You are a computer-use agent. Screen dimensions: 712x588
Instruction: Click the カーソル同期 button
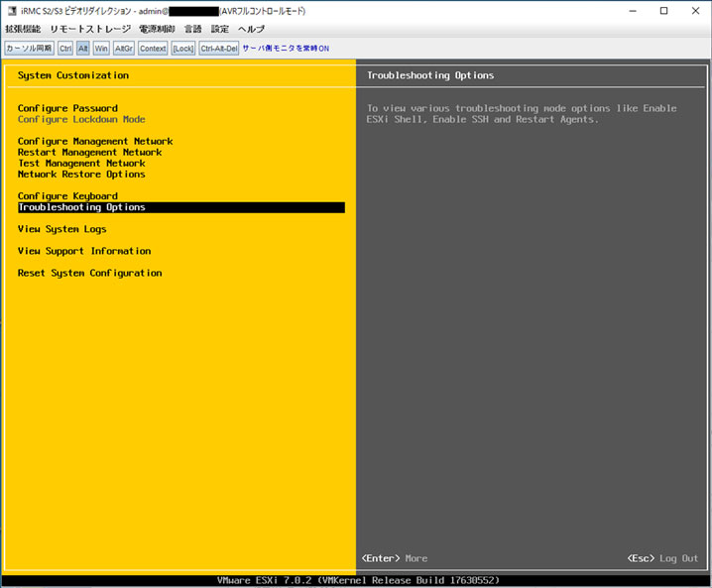[29, 49]
